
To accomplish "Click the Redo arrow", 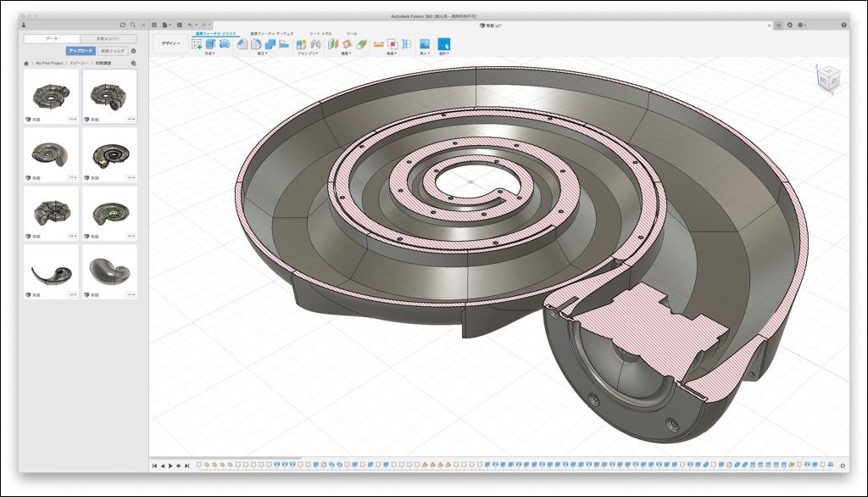I will coord(203,25).
